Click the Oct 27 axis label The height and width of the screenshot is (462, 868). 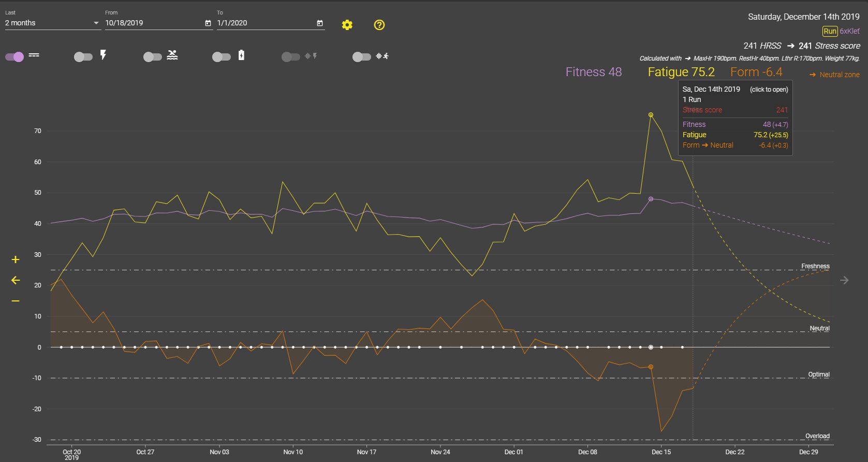(x=145, y=452)
